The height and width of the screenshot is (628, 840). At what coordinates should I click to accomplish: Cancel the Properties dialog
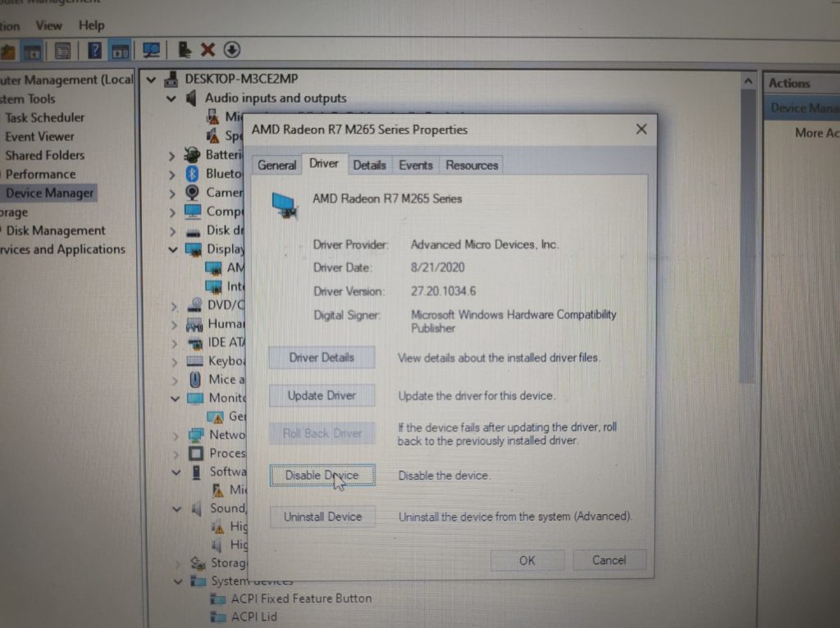(609, 560)
